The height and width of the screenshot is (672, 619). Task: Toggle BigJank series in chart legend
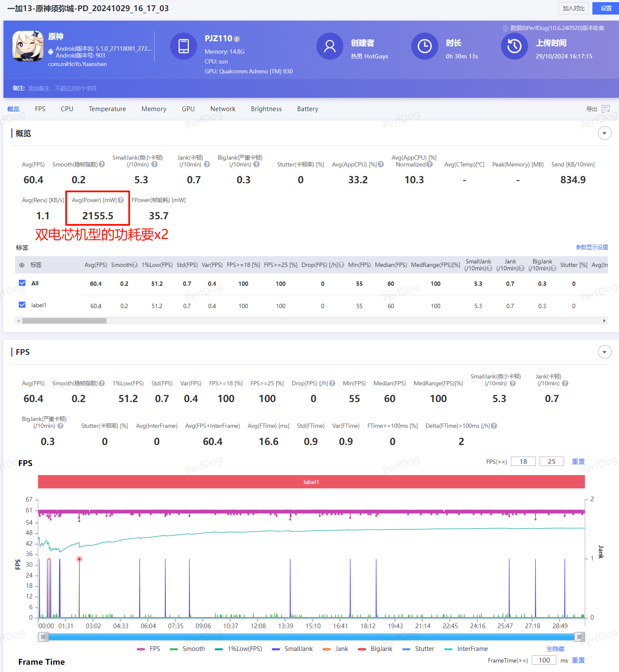[x=375, y=649]
